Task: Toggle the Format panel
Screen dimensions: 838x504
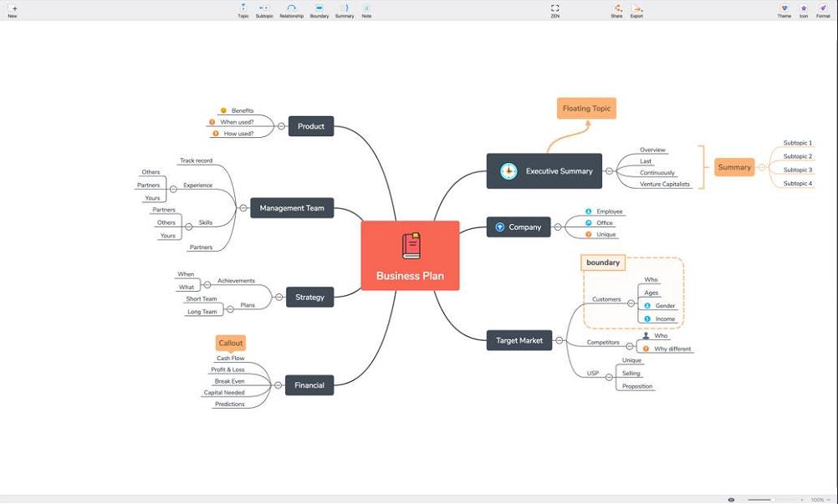Action: click(x=823, y=8)
